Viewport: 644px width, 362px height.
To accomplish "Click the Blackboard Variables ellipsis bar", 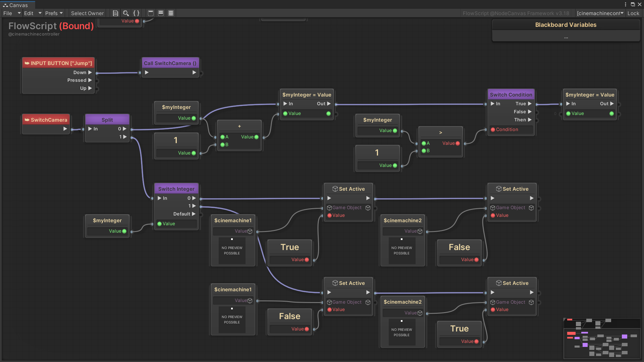I will point(566,37).
